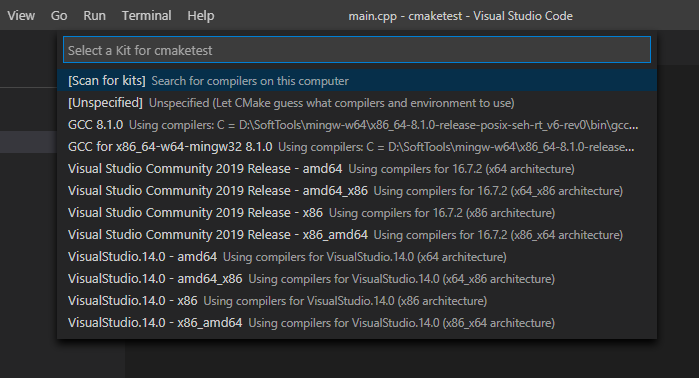Pick Visual Studio Community 2019 Release - amd64

[357, 168]
